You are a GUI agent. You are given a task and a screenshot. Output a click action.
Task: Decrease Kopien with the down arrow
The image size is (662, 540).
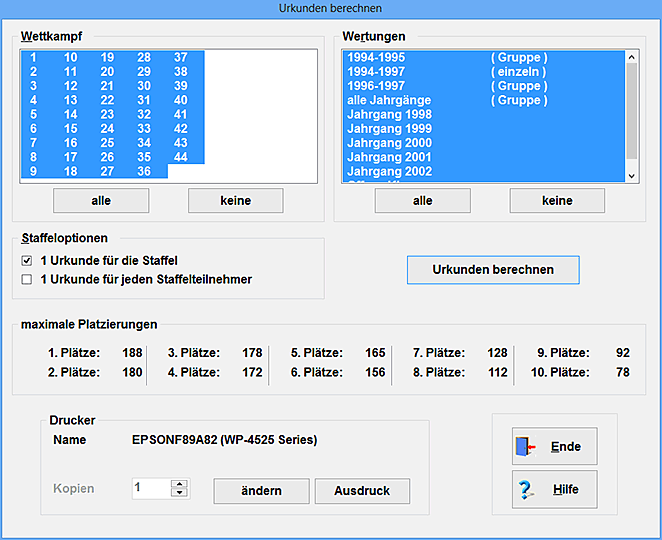point(179,494)
